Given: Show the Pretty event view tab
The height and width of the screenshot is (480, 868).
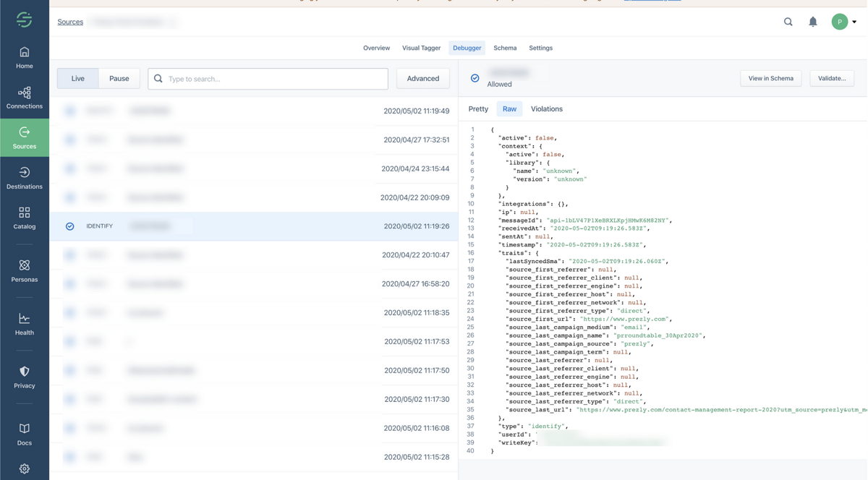Looking at the screenshot, I should click(x=478, y=109).
